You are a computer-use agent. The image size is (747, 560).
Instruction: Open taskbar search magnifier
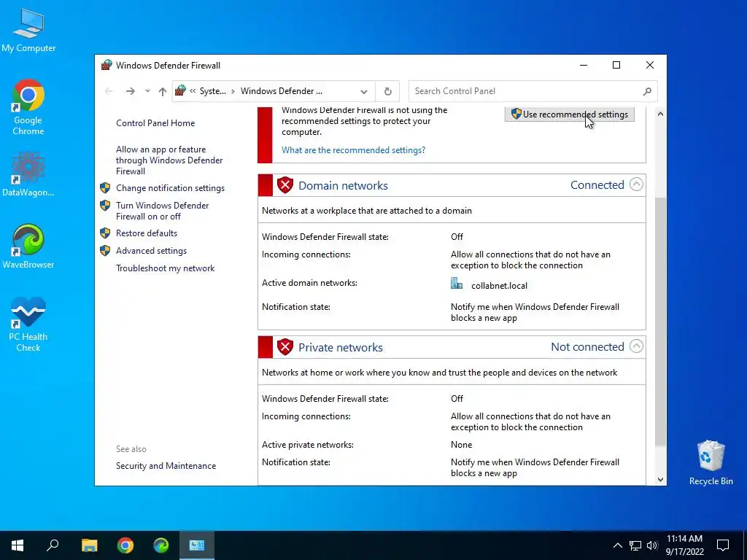tap(53, 545)
